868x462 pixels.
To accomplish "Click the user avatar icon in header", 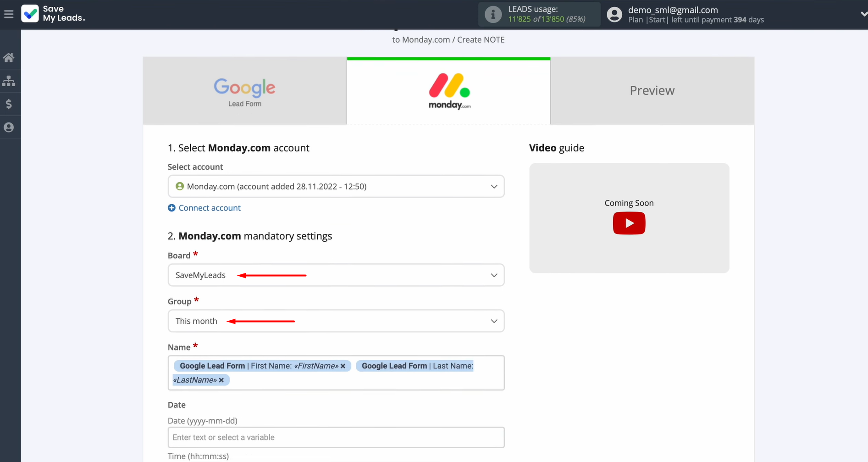I will (614, 15).
